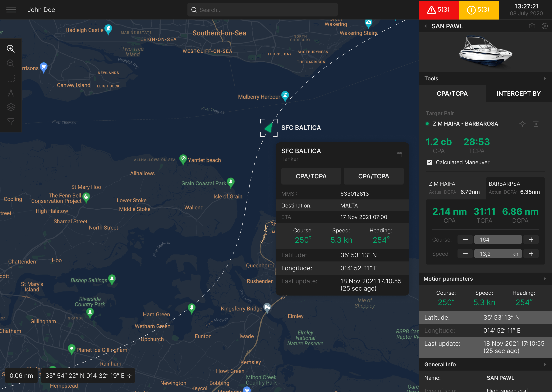Increase the Course value with plus

pos(531,240)
